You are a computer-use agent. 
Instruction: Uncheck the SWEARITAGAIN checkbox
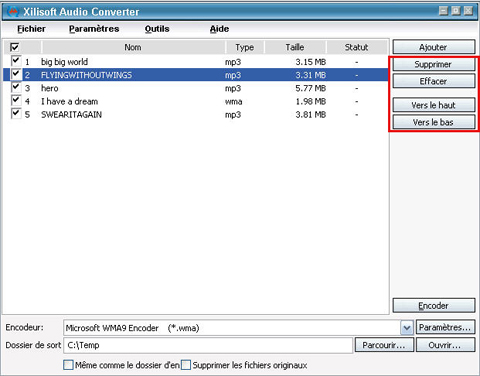16,113
